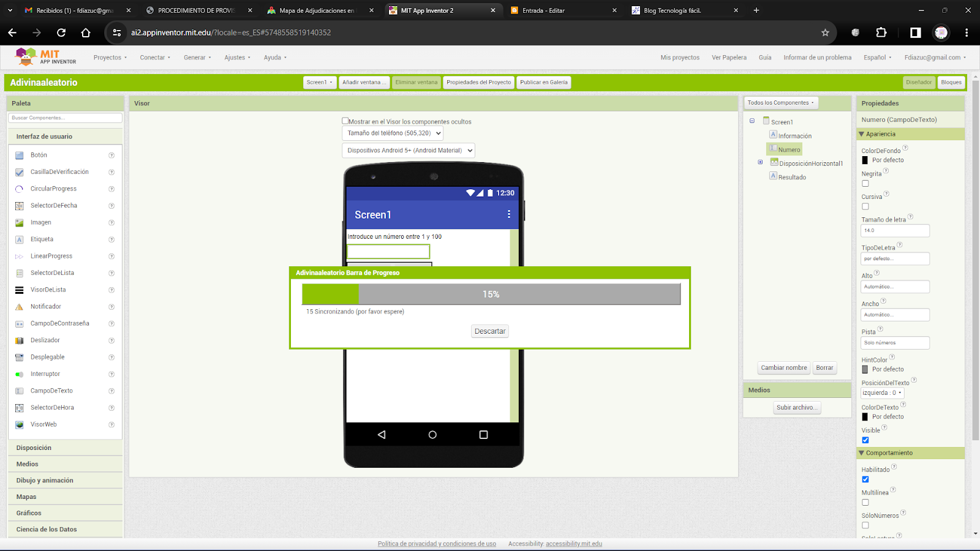
Task: Open the Generar menu
Action: 197,58
